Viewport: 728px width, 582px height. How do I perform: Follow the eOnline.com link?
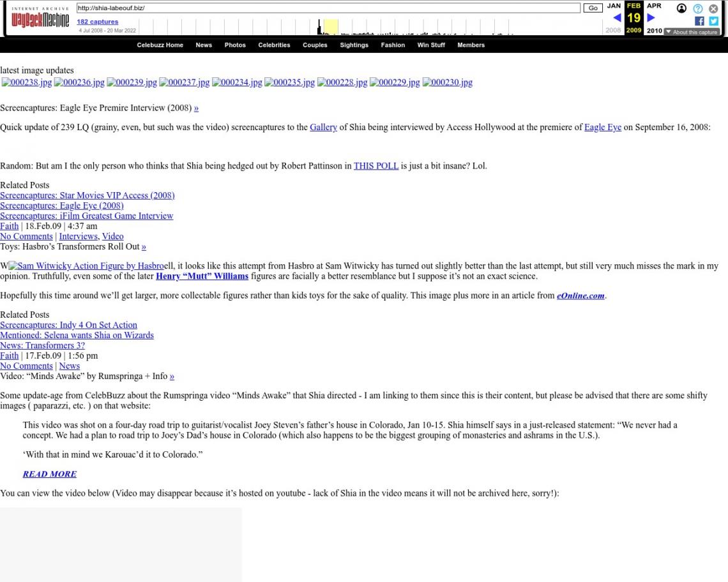[x=581, y=295]
